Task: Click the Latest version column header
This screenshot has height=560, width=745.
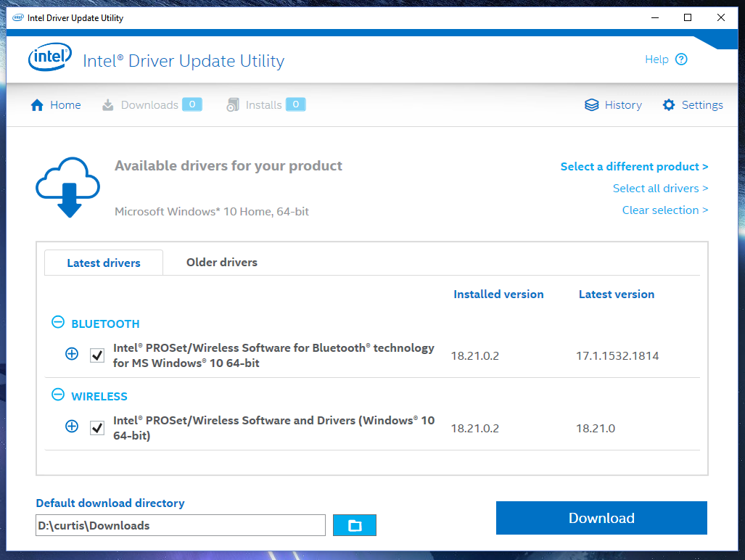Action: coord(617,295)
